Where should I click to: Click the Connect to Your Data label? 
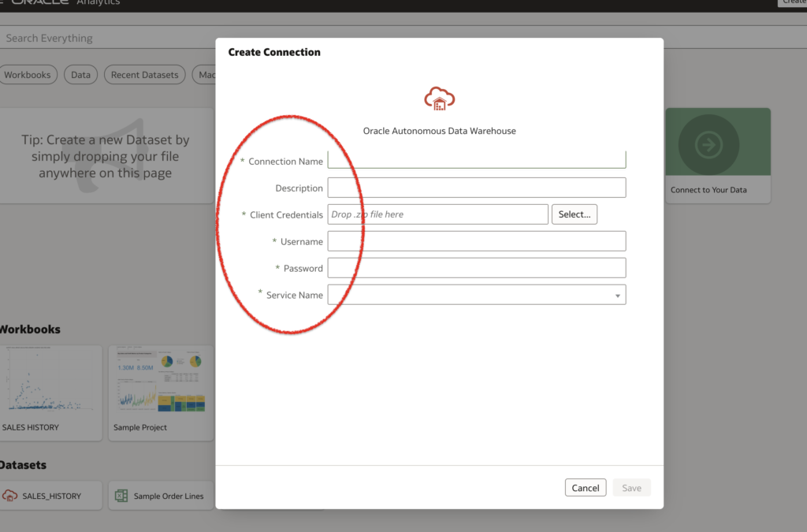708,190
